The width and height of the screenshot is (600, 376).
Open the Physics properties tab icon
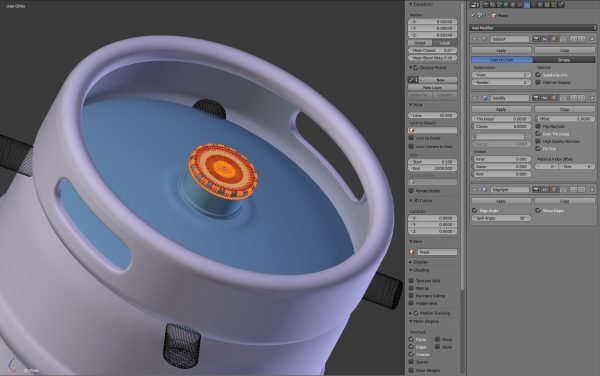pyautogui.click(x=561, y=5)
